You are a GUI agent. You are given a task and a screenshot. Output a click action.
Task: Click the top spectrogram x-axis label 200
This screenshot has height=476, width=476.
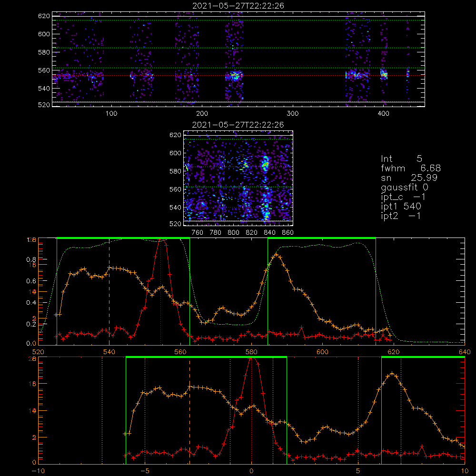pyautogui.click(x=202, y=114)
